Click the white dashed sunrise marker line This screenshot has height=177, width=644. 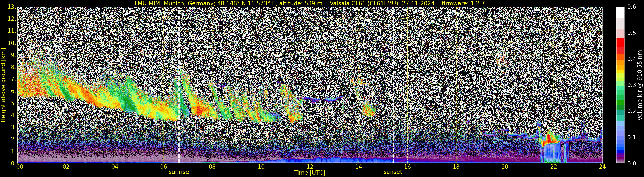(x=179, y=85)
